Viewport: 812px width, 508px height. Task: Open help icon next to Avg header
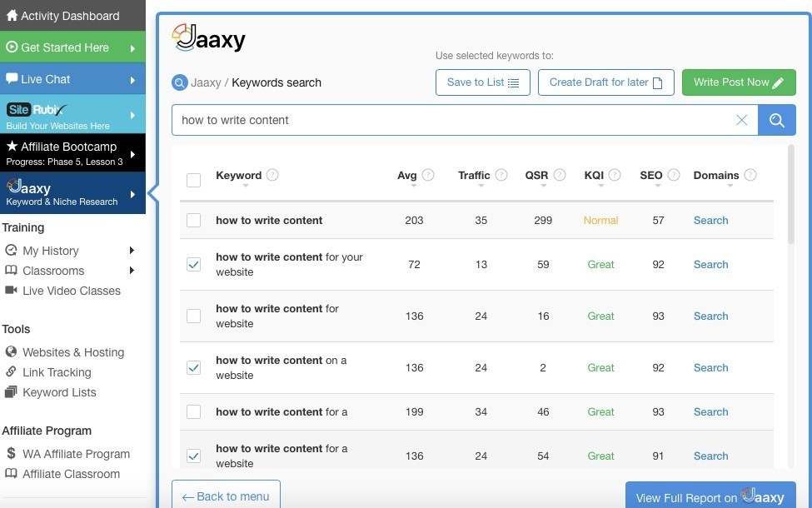click(x=428, y=175)
